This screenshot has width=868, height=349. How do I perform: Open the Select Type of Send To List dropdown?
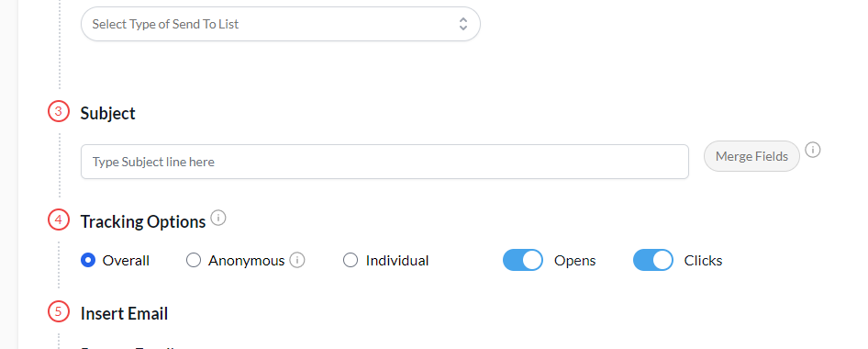pos(280,24)
